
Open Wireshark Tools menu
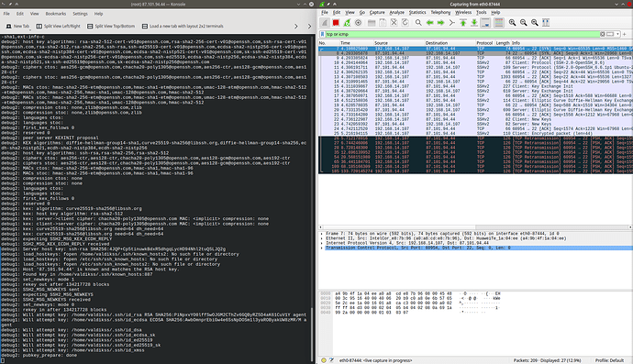click(x=482, y=13)
